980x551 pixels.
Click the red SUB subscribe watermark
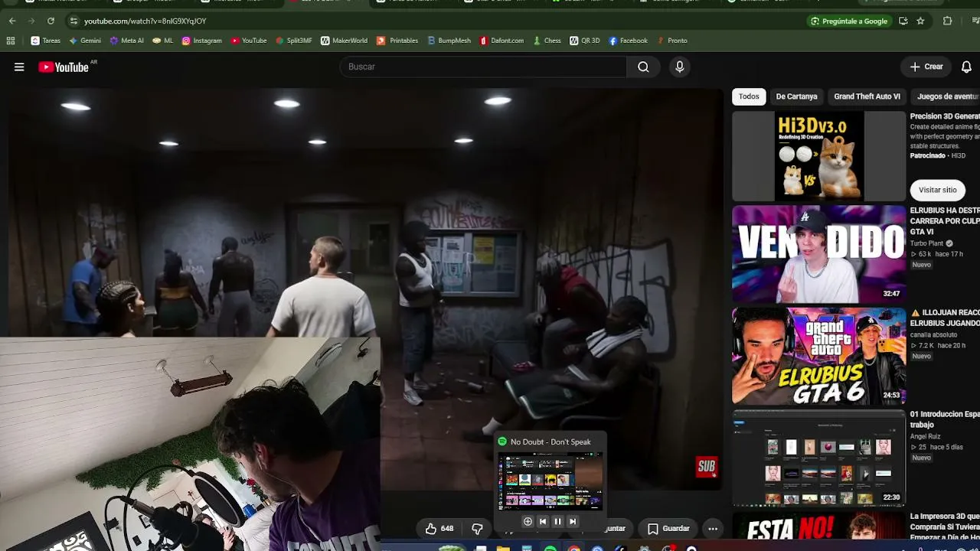point(706,466)
